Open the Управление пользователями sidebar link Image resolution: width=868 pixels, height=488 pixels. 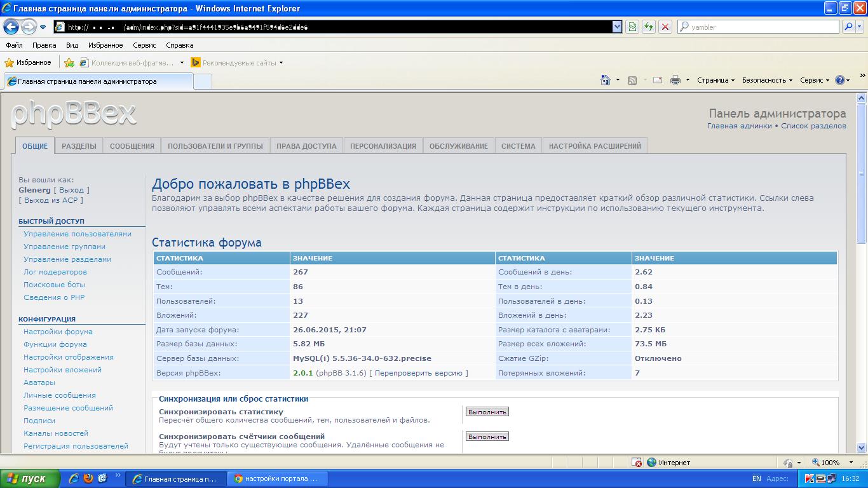click(x=78, y=234)
